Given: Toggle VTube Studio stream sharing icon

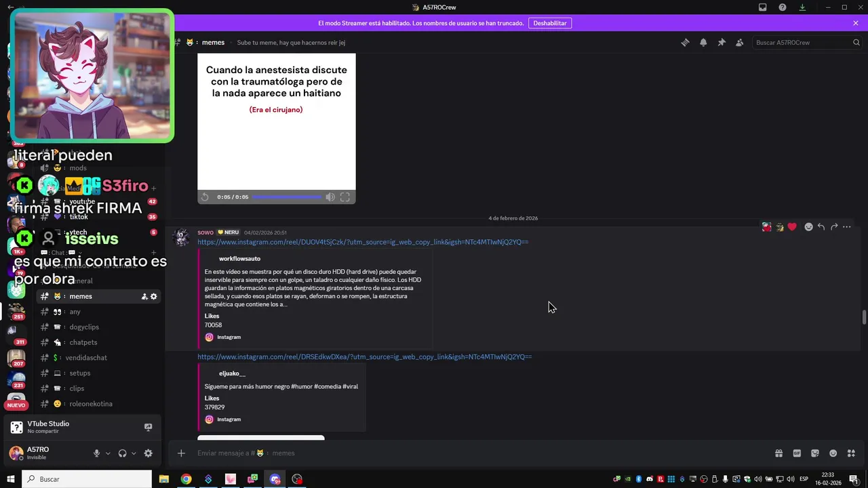Looking at the screenshot, I should click(x=148, y=427).
